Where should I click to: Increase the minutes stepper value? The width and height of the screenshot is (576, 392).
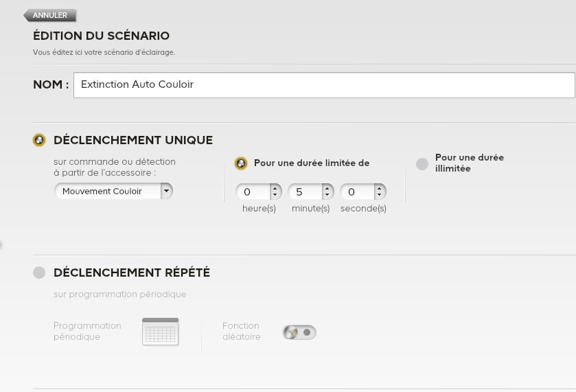327,189
